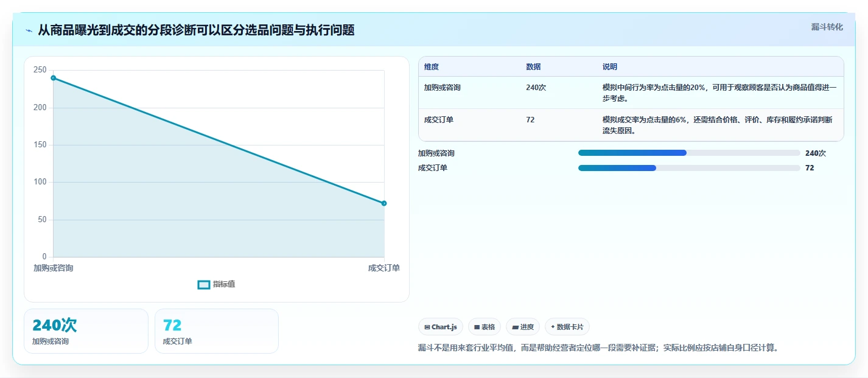Click the 加购或咨询 progress bar

(689, 153)
